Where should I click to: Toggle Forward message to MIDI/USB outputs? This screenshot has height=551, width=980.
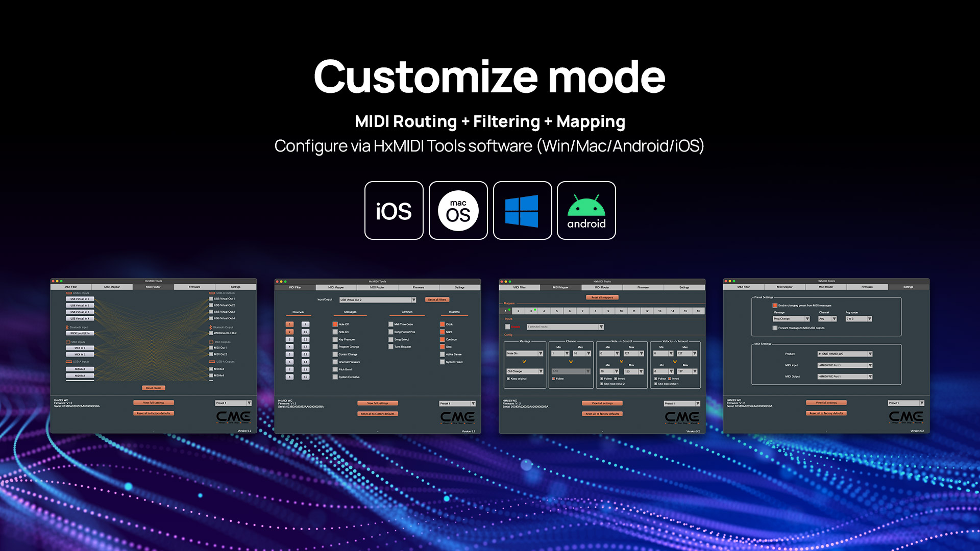[x=775, y=328]
